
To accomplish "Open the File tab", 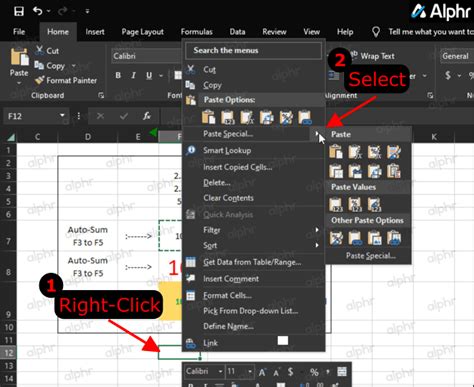I will point(19,32).
